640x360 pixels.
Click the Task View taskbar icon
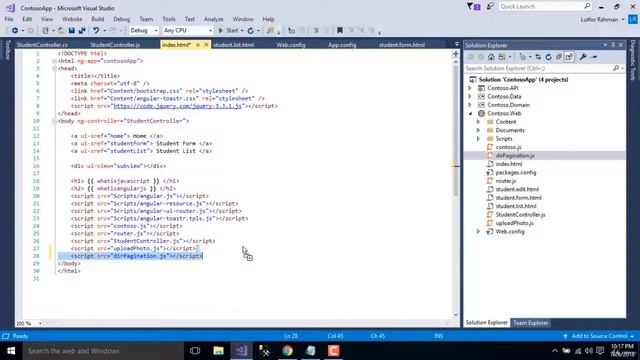[195, 351]
